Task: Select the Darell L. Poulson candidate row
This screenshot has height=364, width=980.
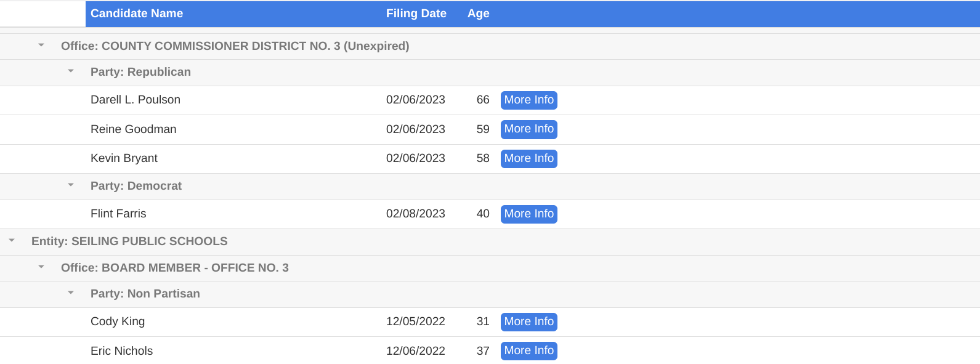Action: coord(490,100)
